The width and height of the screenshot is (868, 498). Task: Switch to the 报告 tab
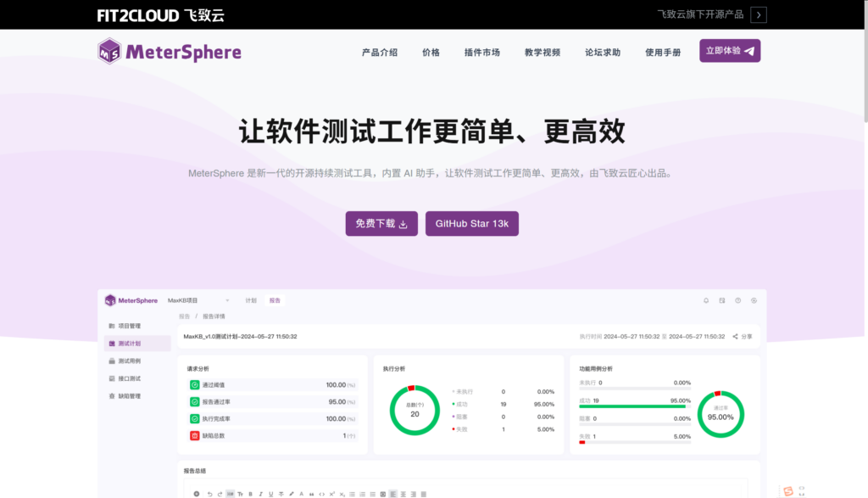[x=275, y=301]
